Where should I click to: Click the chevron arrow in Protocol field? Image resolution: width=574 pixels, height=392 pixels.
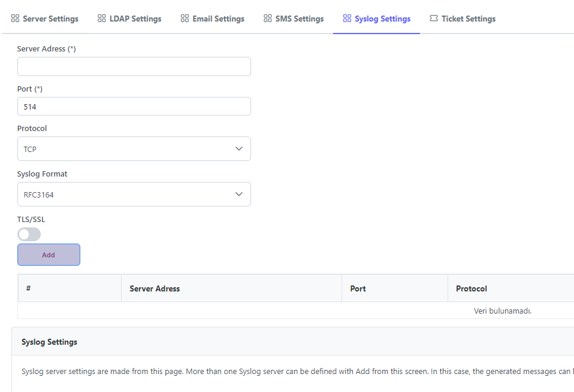tap(239, 149)
